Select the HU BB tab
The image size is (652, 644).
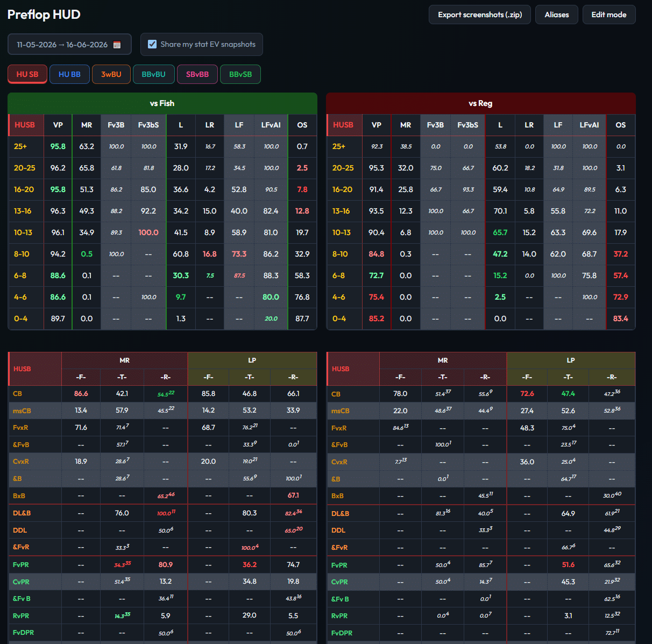69,74
